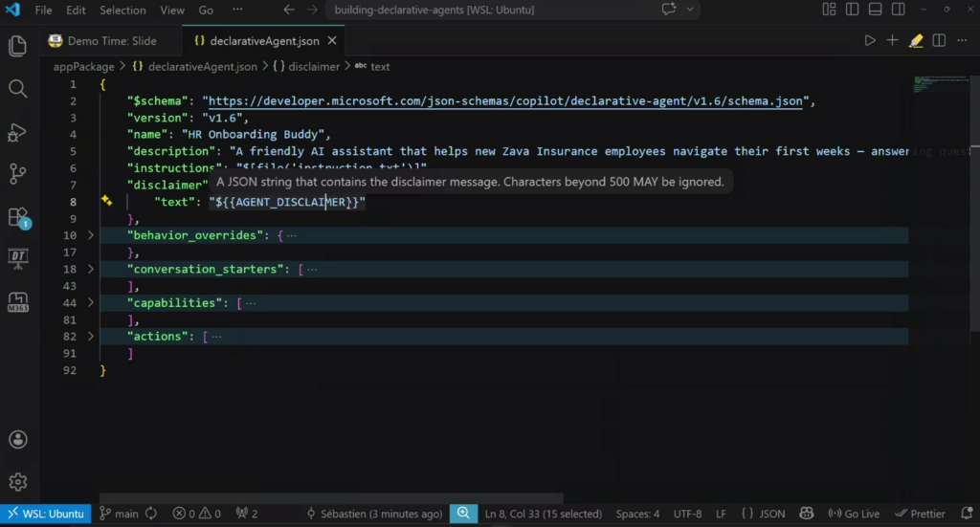Image resolution: width=980 pixels, height=527 pixels.
Task: Toggle Go Live server in status bar
Action: click(853, 514)
